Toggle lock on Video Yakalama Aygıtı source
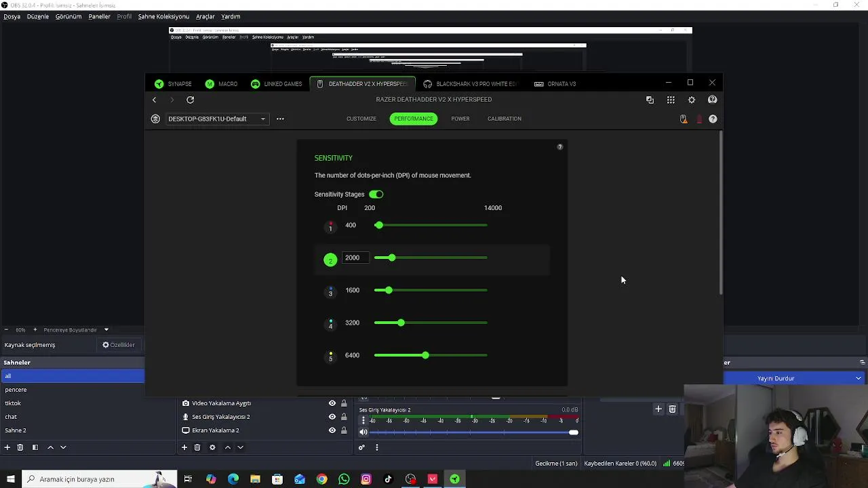Viewport: 868px width, 488px height. click(x=344, y=403)
